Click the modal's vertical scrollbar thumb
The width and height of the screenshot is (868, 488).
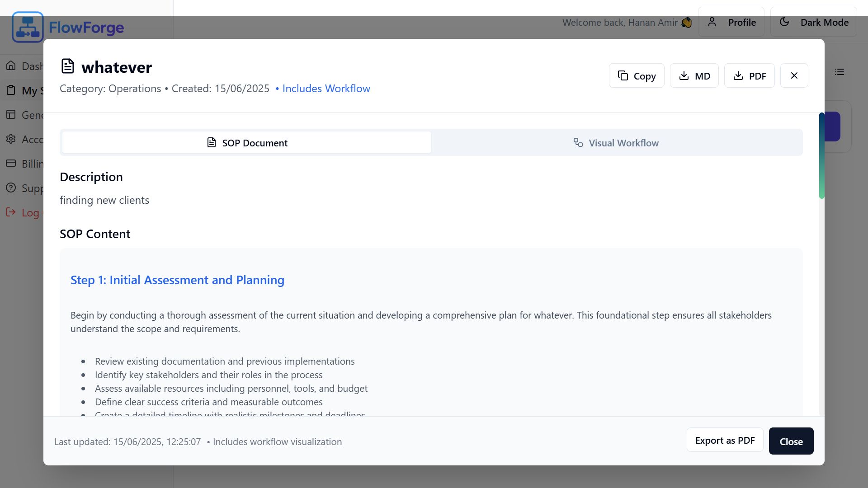click(821, 156)
